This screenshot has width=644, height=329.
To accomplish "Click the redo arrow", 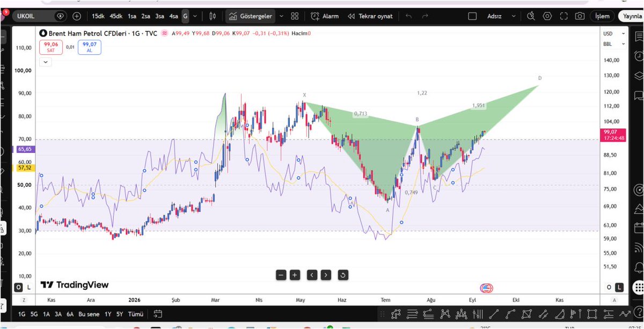I will [425, 16].
